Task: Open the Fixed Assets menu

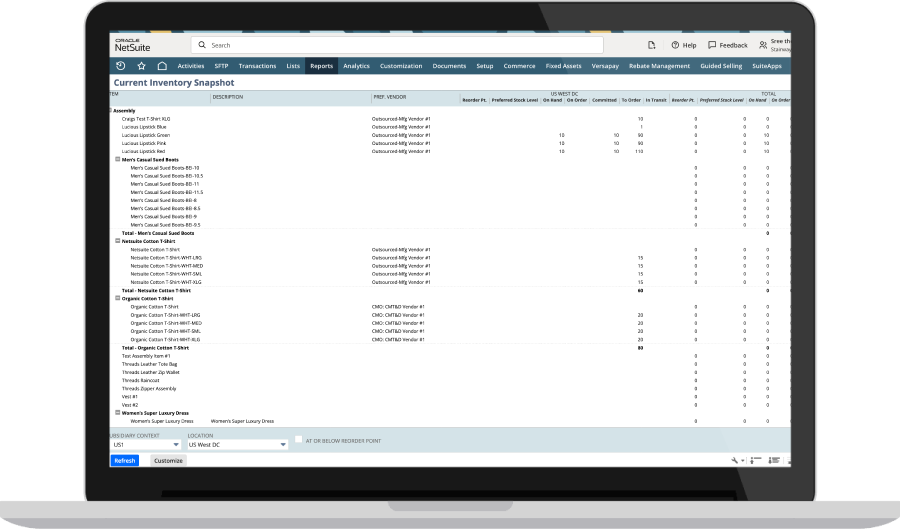Action: [563, 66]
